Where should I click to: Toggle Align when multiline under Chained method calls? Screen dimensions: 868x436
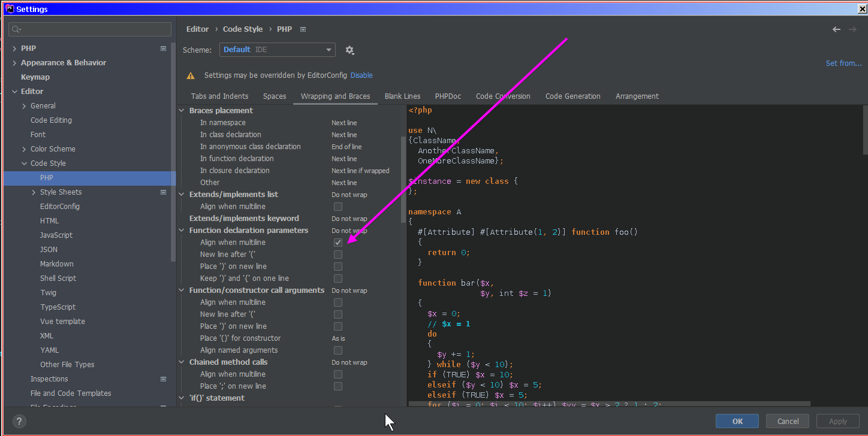pyautogui.click(x=338, y=374)
